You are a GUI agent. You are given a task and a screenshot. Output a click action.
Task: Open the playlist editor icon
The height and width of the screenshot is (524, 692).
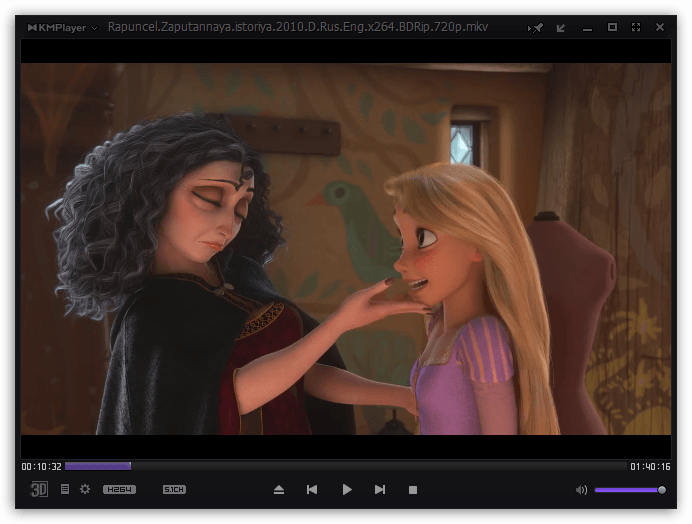[65, 489]
